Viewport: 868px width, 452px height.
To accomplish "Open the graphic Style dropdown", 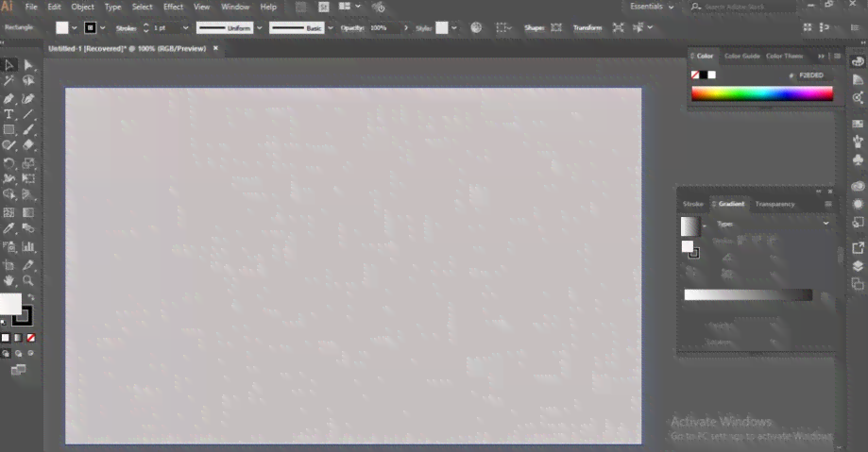I will click(454, 28).
